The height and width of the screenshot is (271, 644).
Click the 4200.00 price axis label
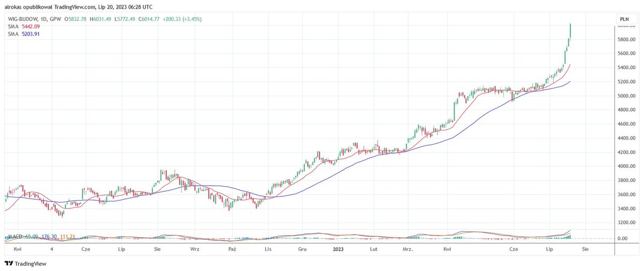click(x=627, y=152)
